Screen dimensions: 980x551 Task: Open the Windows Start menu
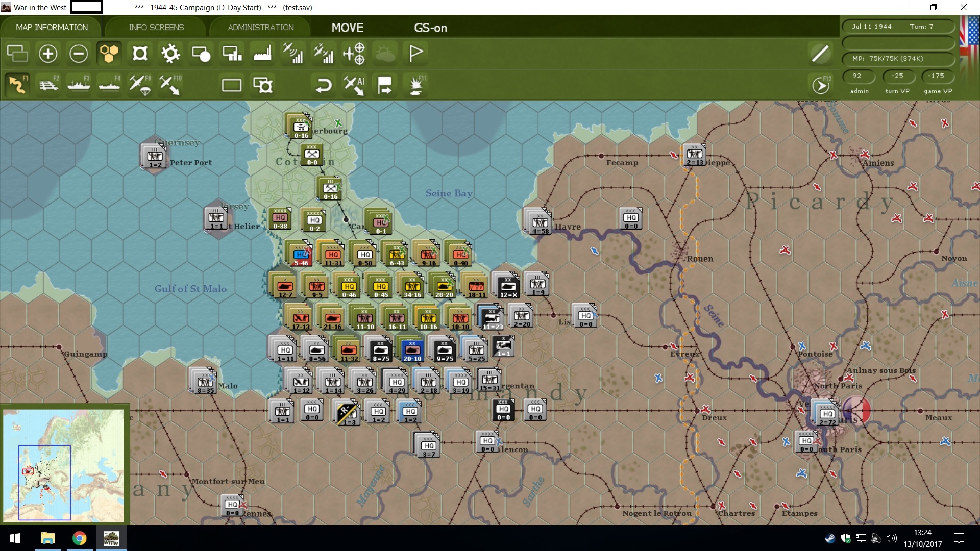click(15, 538)
